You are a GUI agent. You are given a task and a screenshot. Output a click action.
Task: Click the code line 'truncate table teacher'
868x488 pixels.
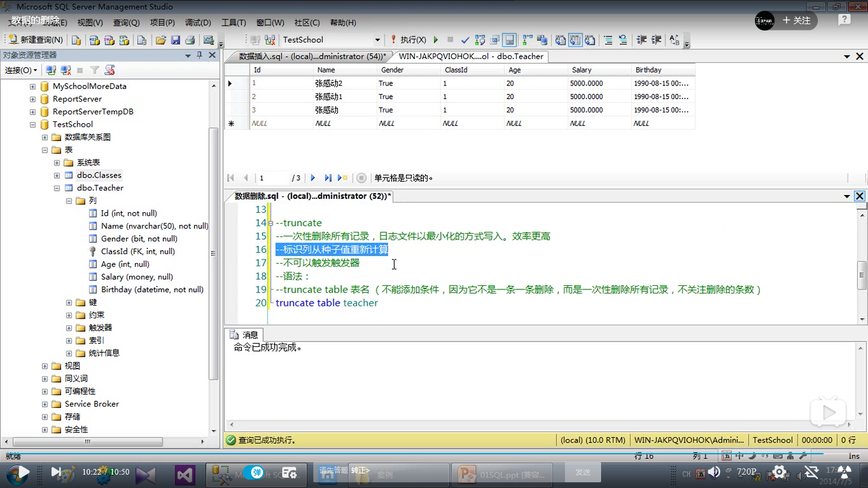327,303
